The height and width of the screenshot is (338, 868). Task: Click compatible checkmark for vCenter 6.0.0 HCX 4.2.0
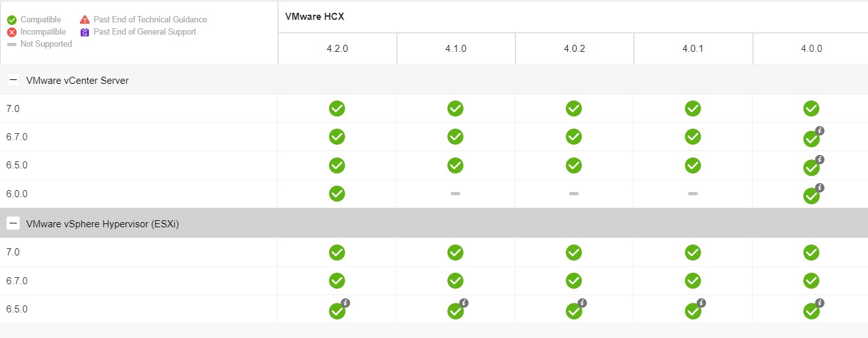(x=337, y=193)
